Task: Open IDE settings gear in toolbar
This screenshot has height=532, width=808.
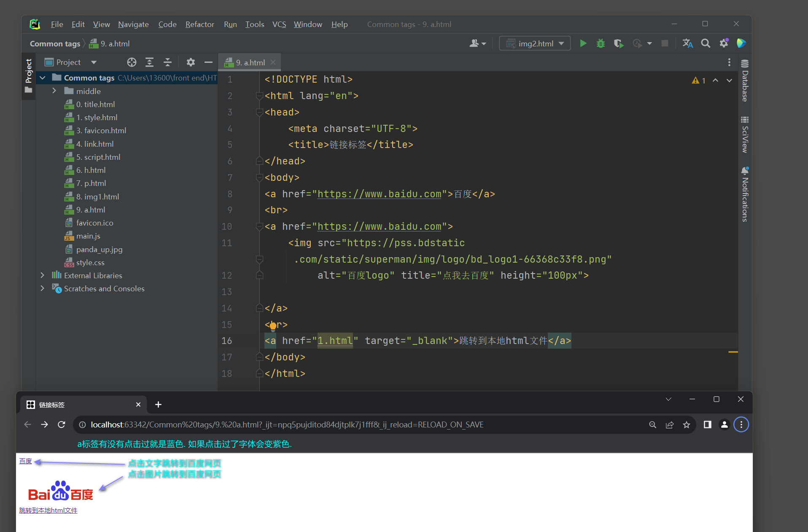Action: click(x=724, y=43)
